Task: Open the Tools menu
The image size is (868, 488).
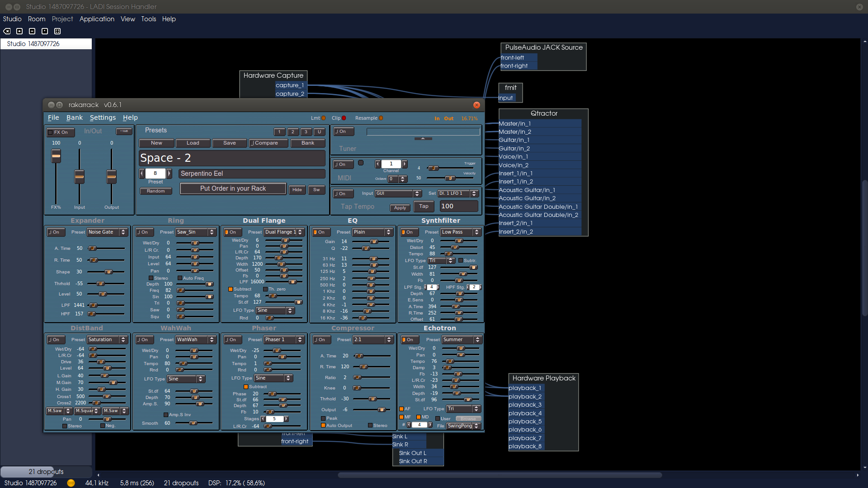Action: tap(148, 19)
